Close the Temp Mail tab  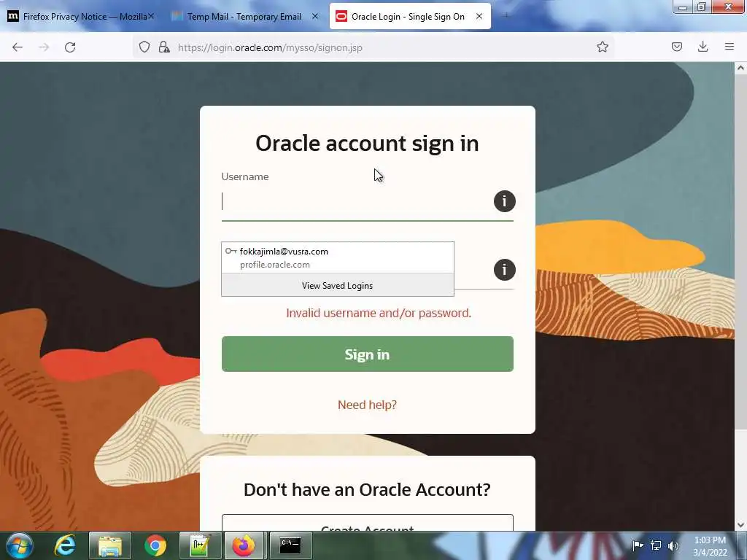click(315, 16)
